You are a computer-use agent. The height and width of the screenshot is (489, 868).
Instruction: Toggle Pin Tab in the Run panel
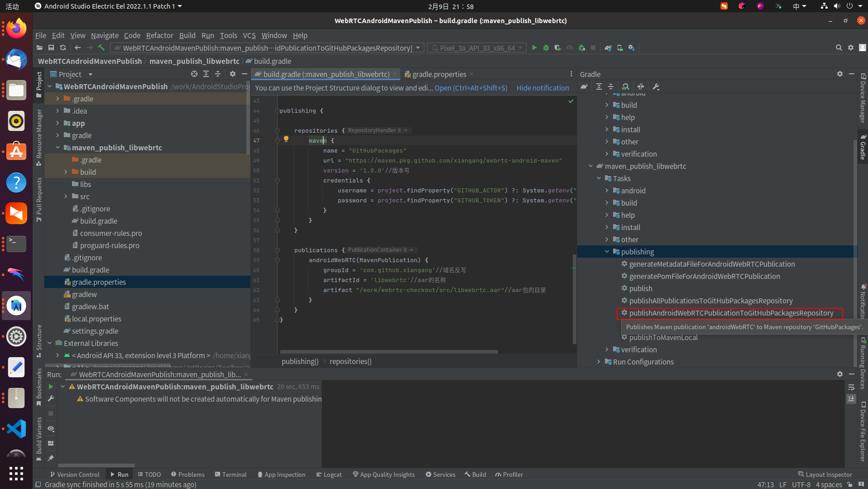tap(51, 458)
